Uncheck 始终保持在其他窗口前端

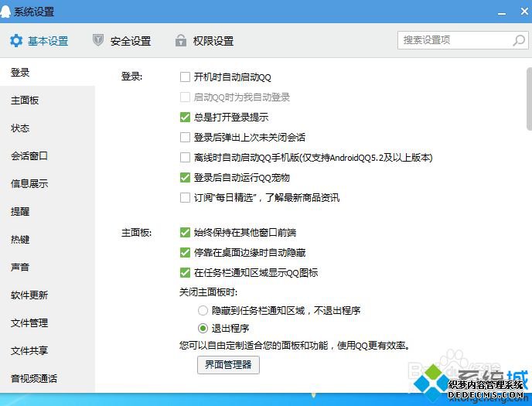[x=185, y=232]
